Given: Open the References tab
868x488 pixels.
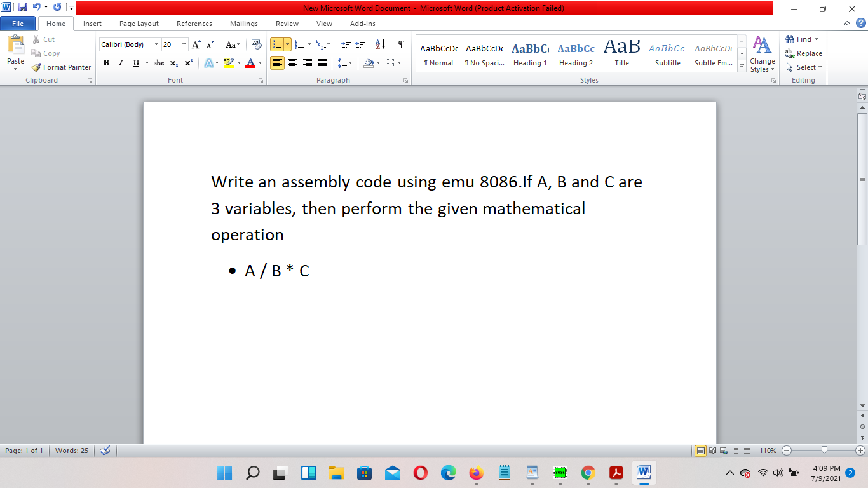Looking at the screenshot, I should 194,24.
